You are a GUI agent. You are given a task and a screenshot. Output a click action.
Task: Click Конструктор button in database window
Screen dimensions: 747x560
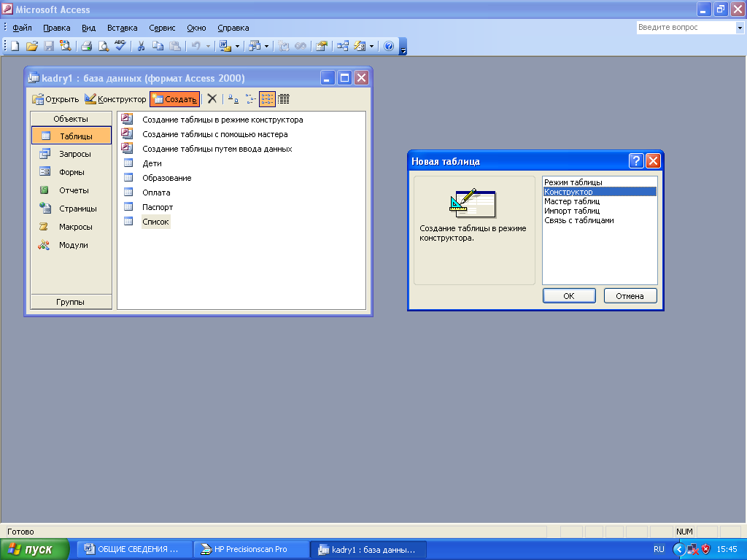[x=116, y=99]
